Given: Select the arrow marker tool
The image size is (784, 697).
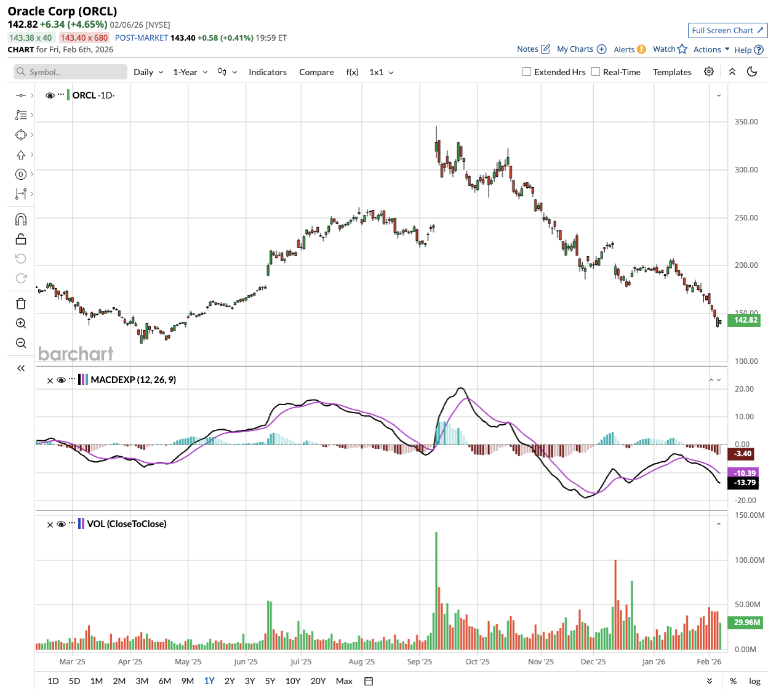Looking at the screenshot, I should pos(20,155).
